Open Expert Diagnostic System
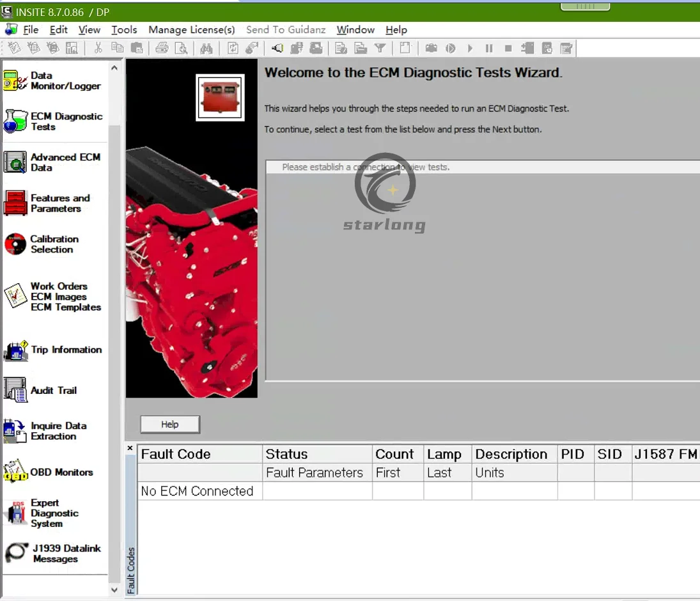This screenshot has height=601, width=700. (x=53, y=513)
